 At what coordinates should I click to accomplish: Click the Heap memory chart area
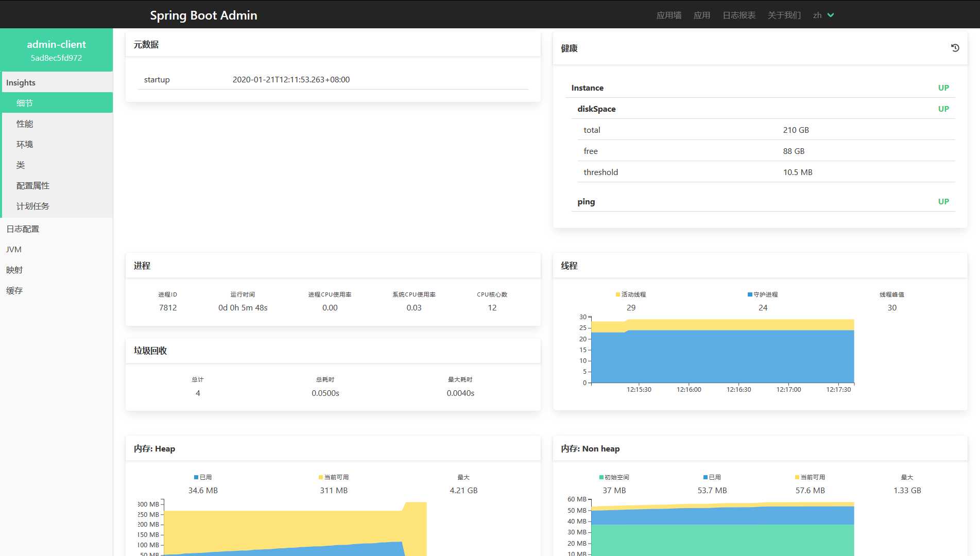295,529
